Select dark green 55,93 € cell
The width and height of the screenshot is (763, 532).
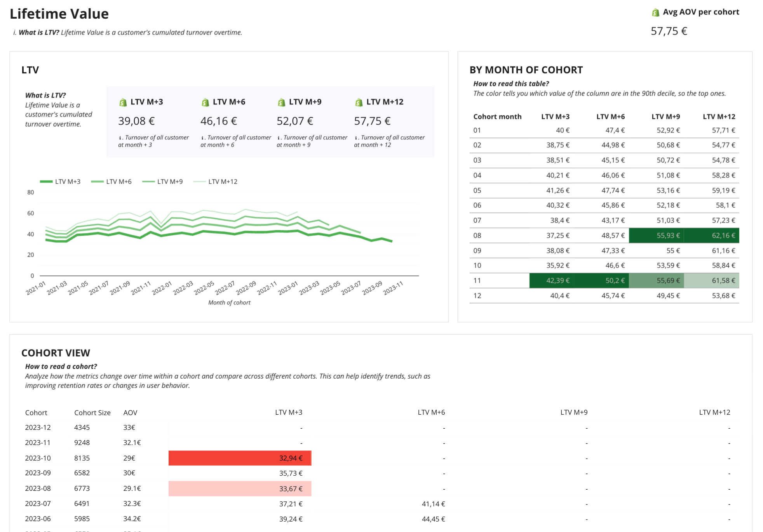(x=656, y=235)
